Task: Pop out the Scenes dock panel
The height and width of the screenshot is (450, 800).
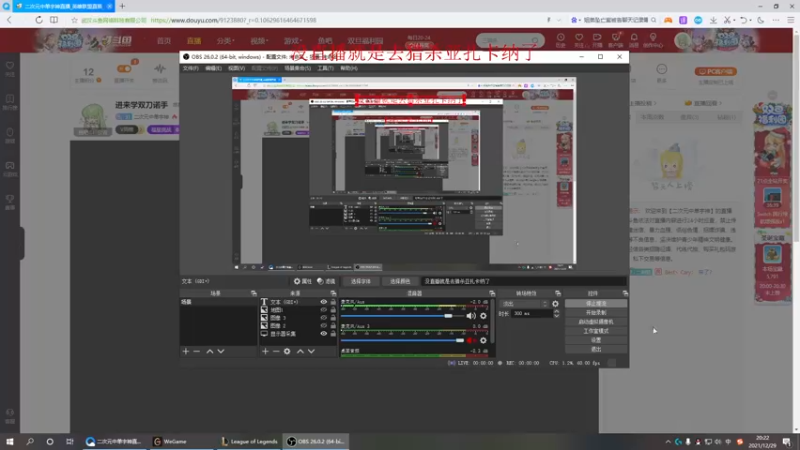Action: pyautogui.click(x=254, y=293)
